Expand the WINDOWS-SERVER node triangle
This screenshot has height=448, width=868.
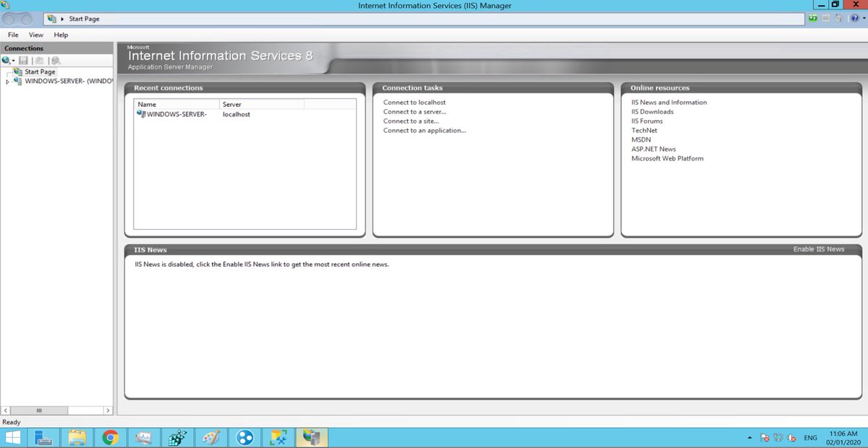tap(8, 82)
